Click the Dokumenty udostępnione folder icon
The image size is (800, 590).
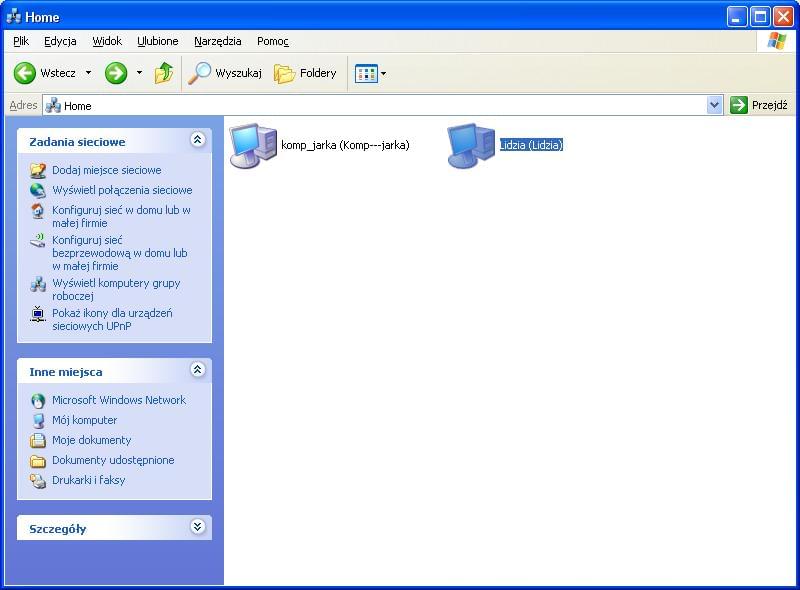click(x=38, y=460)
